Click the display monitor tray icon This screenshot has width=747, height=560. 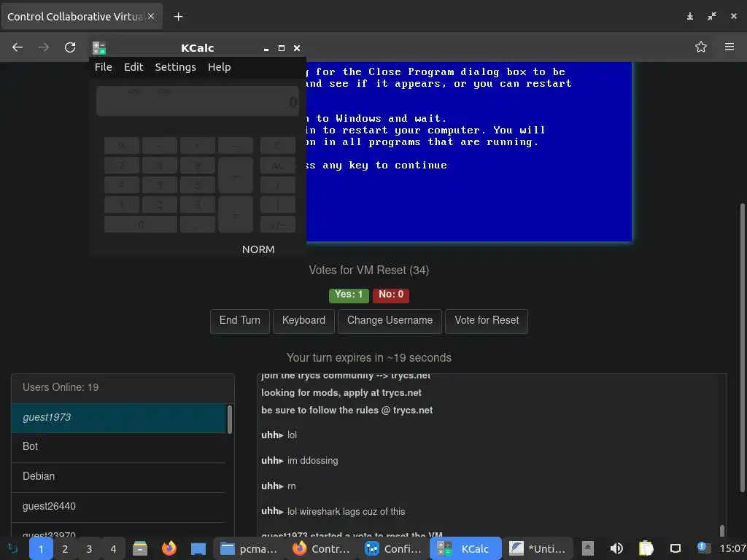coord(675,548)
